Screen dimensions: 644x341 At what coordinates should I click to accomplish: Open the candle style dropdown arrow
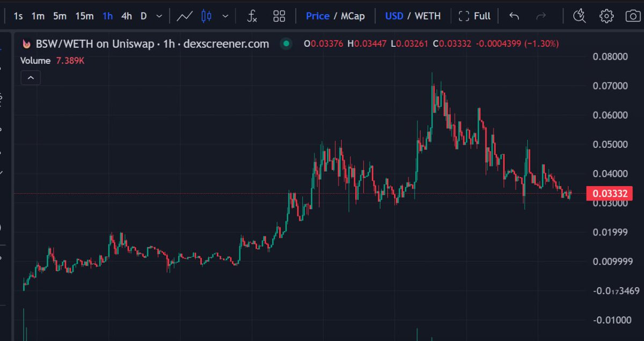click(x=226, y=16)
